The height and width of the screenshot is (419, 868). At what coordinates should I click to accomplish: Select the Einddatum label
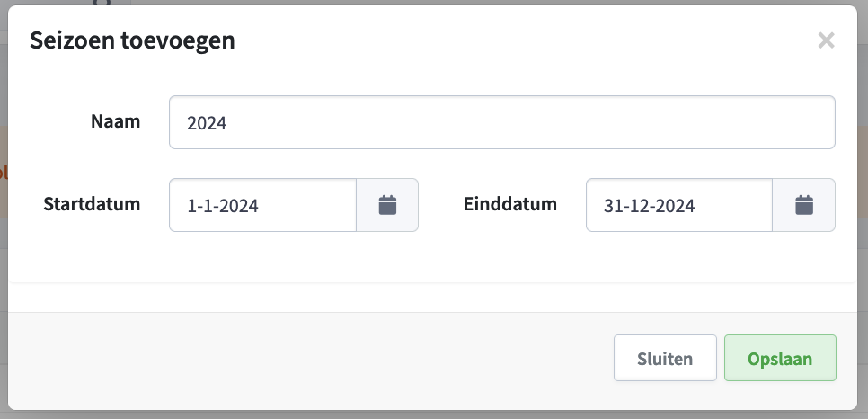509,204
